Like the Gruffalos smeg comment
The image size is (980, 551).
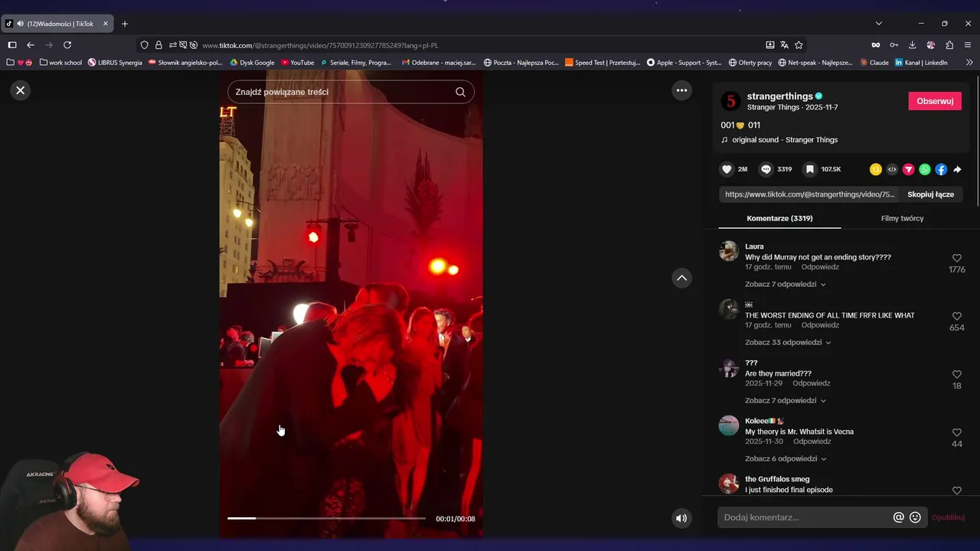(x=956, y=491)
